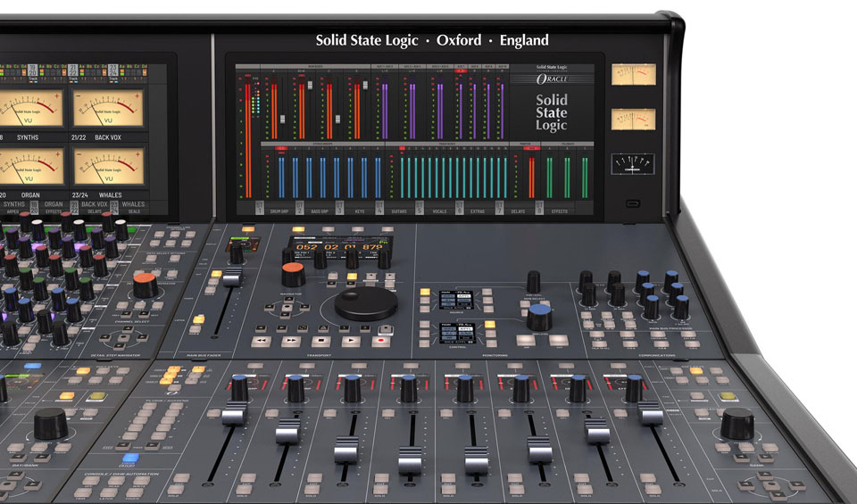Click the lit yellow key above the timecode display
This screenshot has height=504, width=857.
298,230
